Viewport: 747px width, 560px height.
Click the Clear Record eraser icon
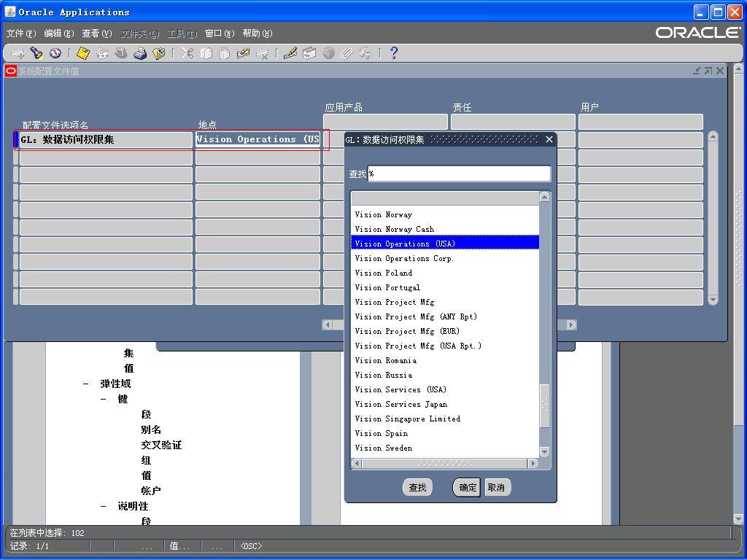pos(244,53)
